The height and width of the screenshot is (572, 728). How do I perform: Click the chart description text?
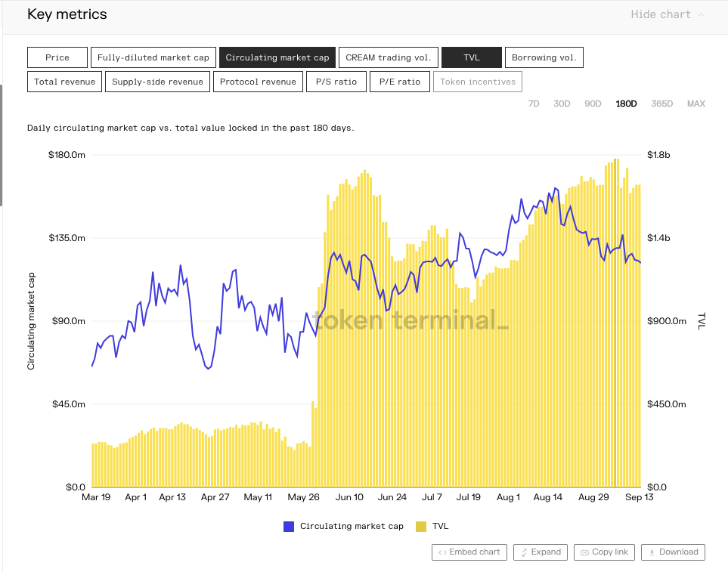191,128
